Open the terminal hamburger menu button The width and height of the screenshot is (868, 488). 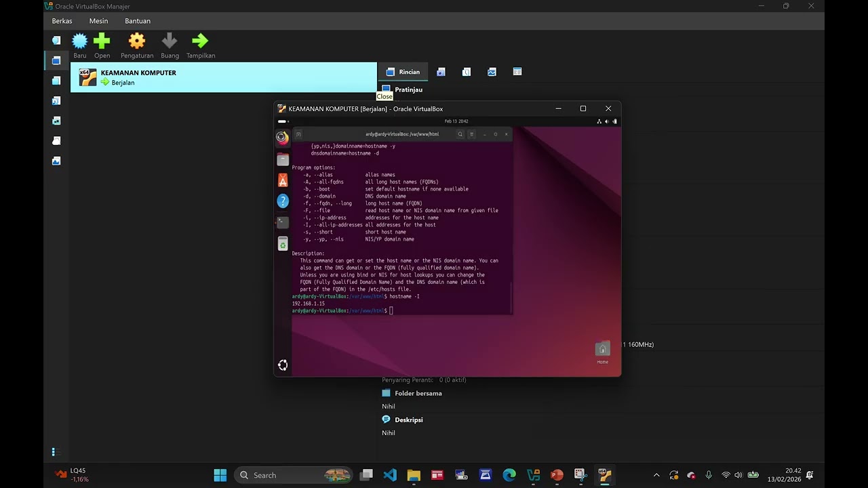point(472,134)
